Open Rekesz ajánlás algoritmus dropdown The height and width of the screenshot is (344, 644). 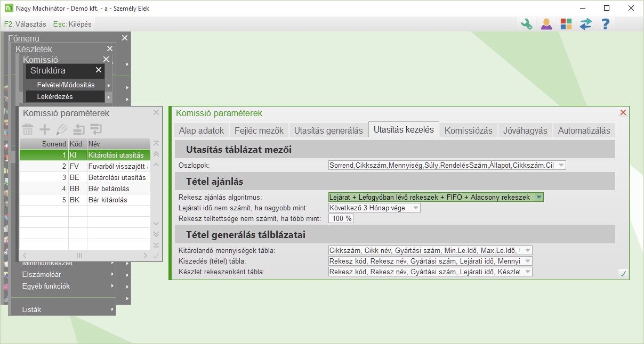[x=539, y=197]
